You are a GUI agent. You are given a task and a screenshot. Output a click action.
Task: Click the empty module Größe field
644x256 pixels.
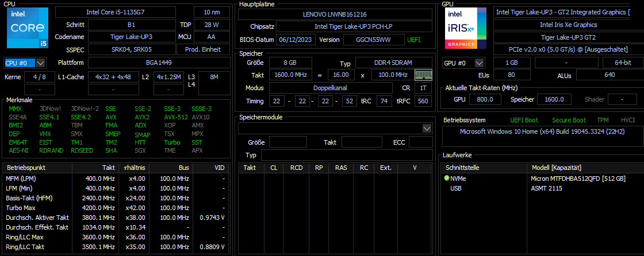point(288,142)
